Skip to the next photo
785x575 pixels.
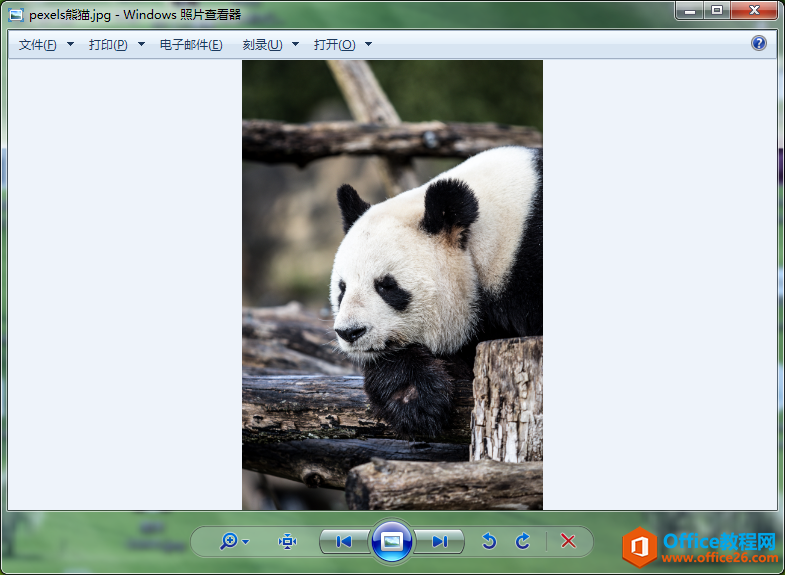coord(440,541)
